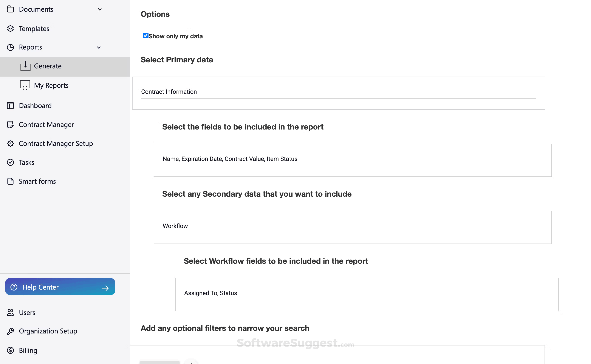Open the report fields dropdown showing Name, Expiration Date

click(353, 160)
